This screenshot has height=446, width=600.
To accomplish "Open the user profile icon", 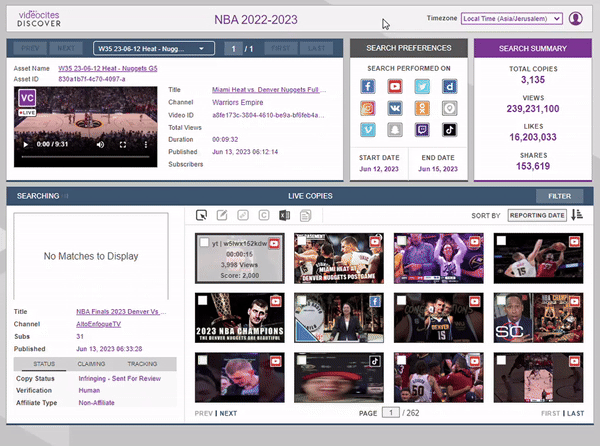I will coord(576,18).
